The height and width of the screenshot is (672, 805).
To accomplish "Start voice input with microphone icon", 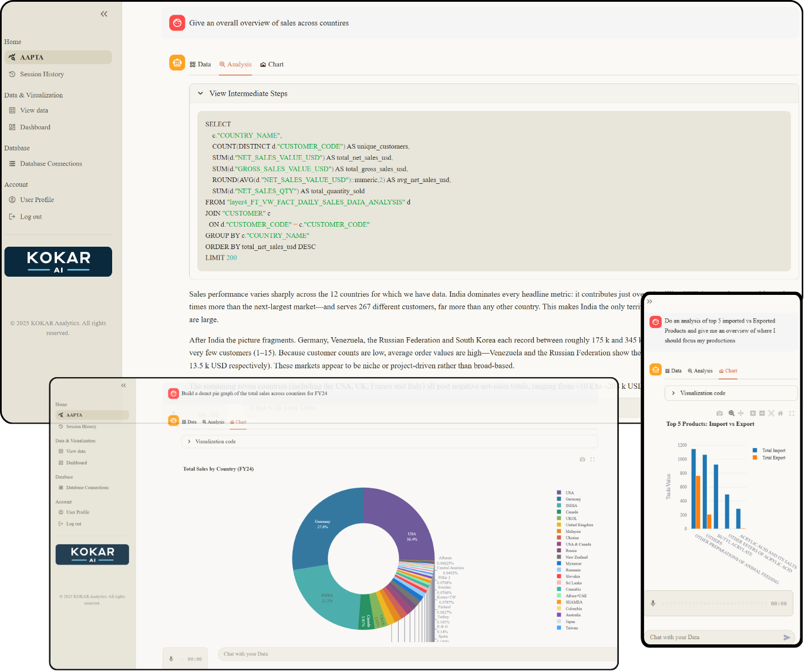I will (653, 603).
